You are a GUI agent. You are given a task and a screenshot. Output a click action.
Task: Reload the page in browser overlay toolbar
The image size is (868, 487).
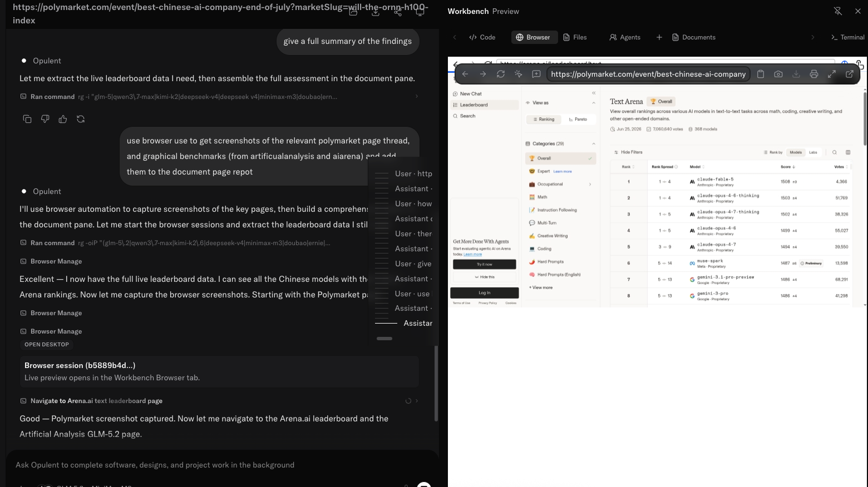click(x=501, y=74)
